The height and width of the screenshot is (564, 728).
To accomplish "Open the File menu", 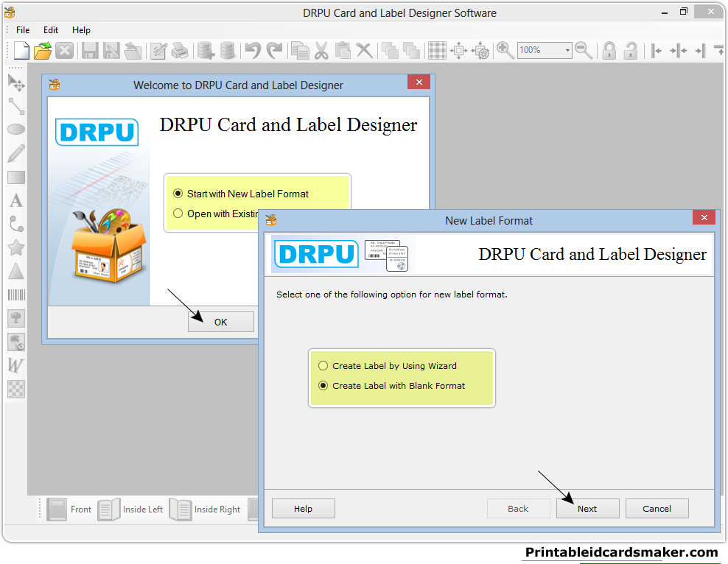I will pyautogui.click(x=23, y=30).
